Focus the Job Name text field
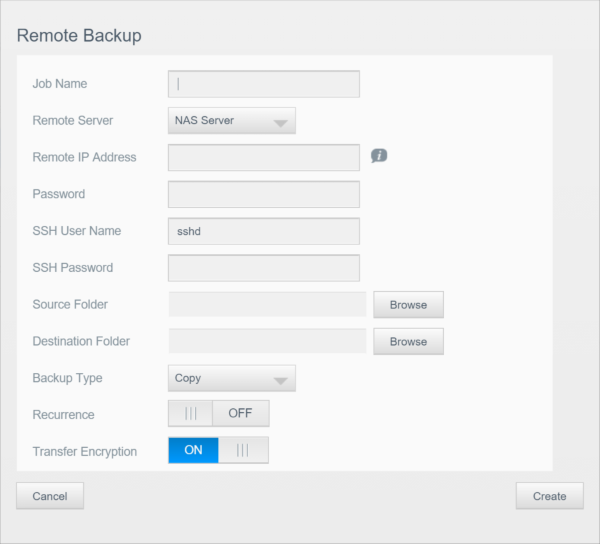This screenshot has width=600, height=544. [263, 84]
